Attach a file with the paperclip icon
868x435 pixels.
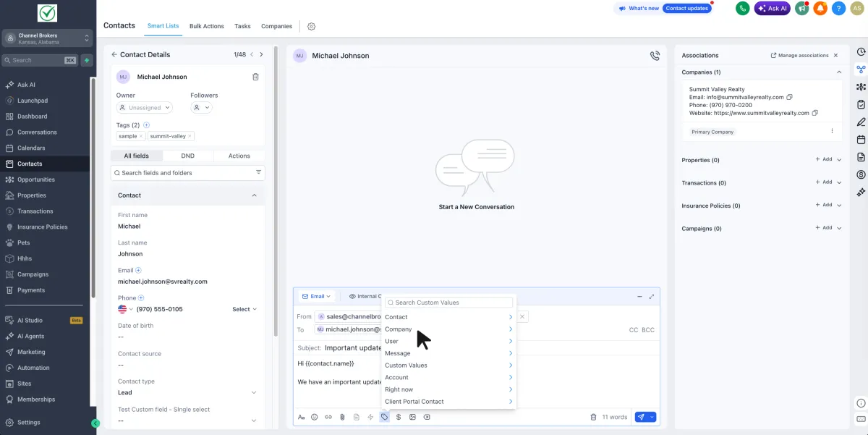point(342,417)
